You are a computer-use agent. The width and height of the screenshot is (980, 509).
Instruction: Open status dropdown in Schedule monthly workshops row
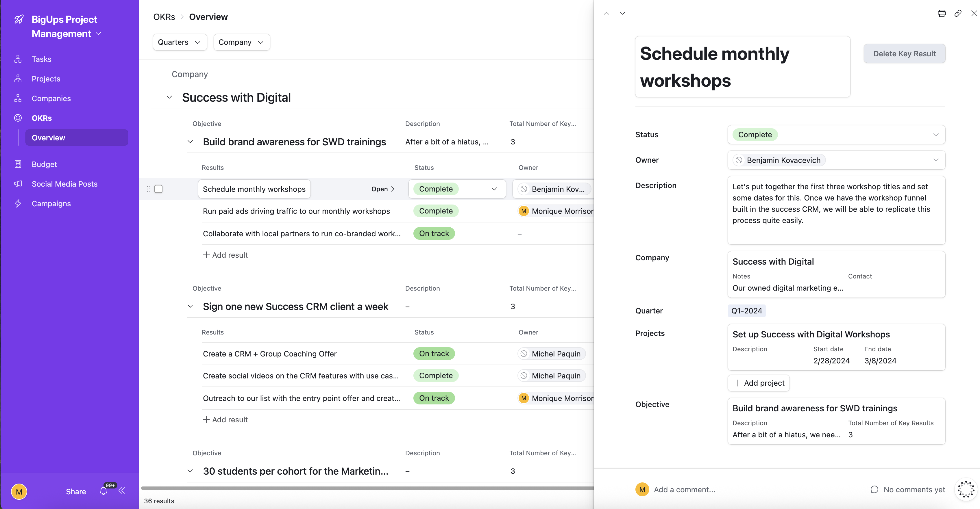pyautogui.click(x=457, y=189)
